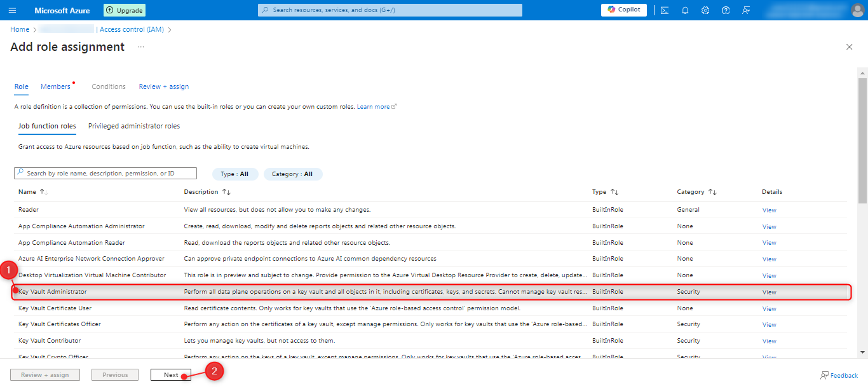Screen dimensions: 868x391
Task: Switch to Review + assign tab
Action: 164,86
